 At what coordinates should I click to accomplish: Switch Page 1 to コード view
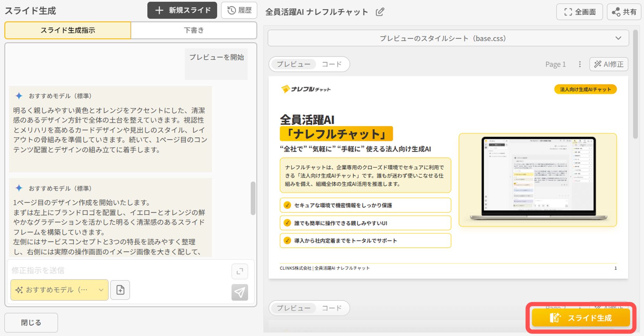click(x=331, y=64)
